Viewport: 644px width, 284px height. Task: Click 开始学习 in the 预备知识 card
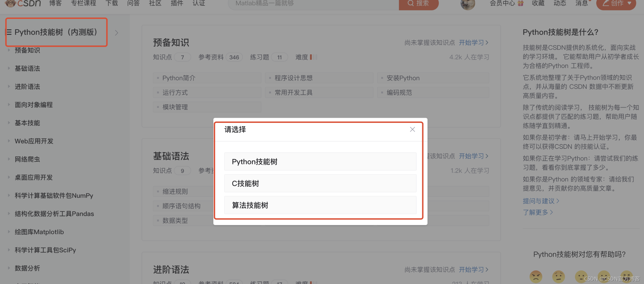tap(473, 43)
